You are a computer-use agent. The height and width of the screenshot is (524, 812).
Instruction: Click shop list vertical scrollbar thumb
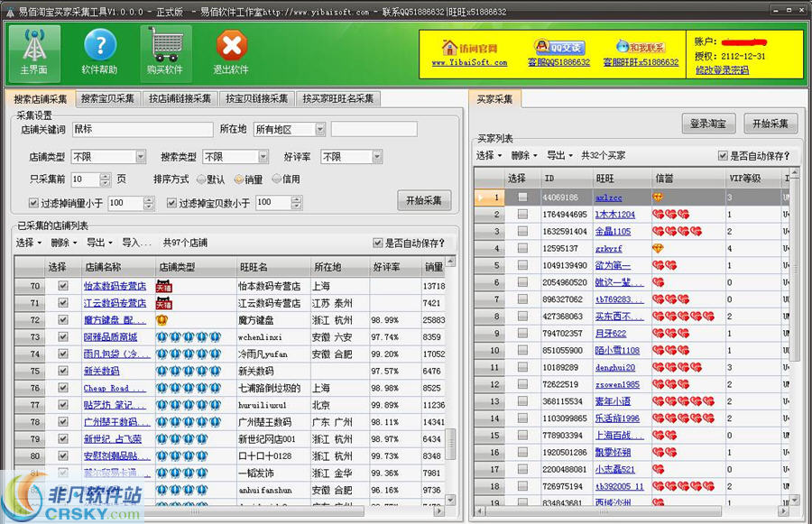point(450,444)
